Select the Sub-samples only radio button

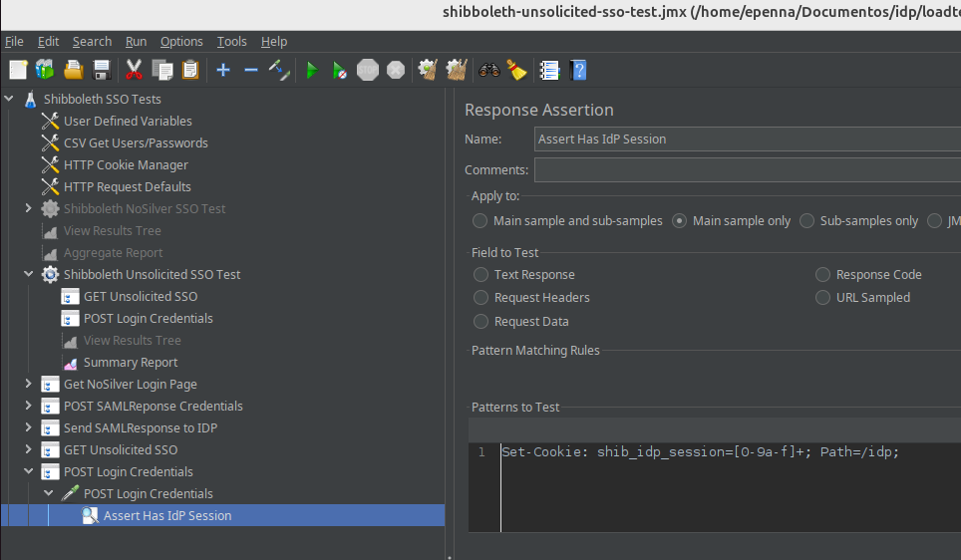807,221
